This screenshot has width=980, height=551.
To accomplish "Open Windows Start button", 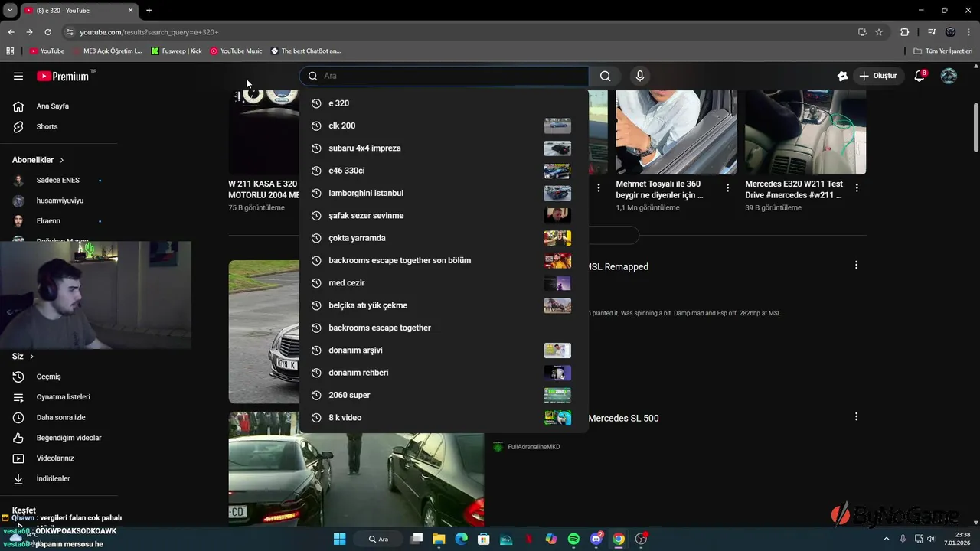I will coord(339,539).
